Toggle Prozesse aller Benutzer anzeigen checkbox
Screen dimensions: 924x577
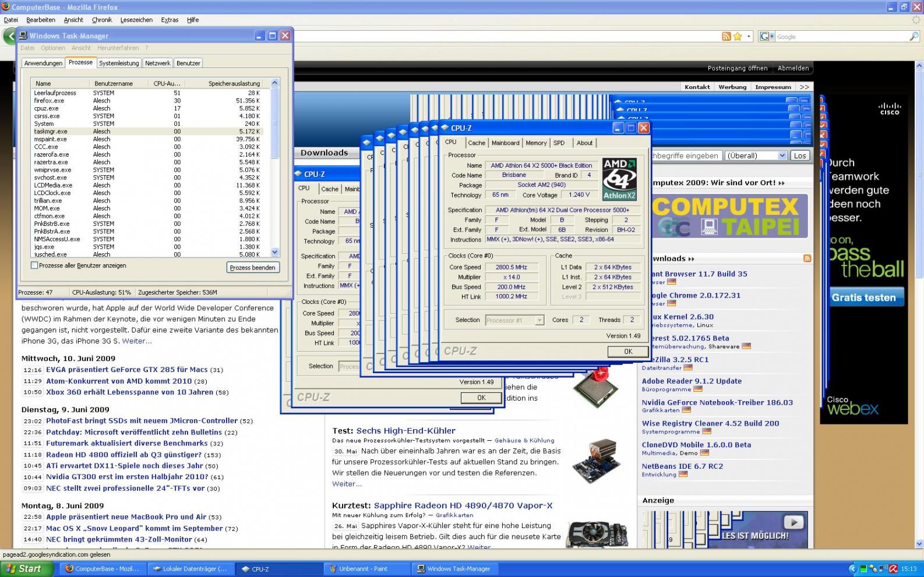click(x=34, y=266)
